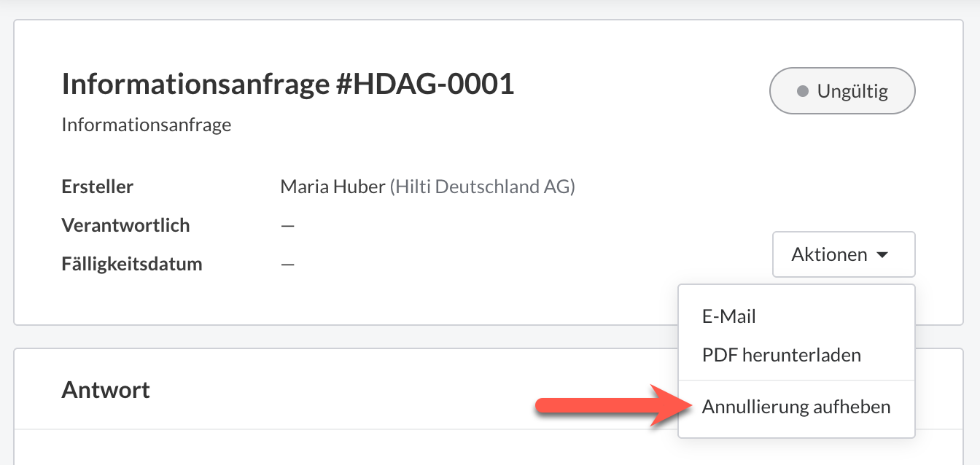
Task: Click the grey status dot in Ungültig badge
Action: [803, 92]
